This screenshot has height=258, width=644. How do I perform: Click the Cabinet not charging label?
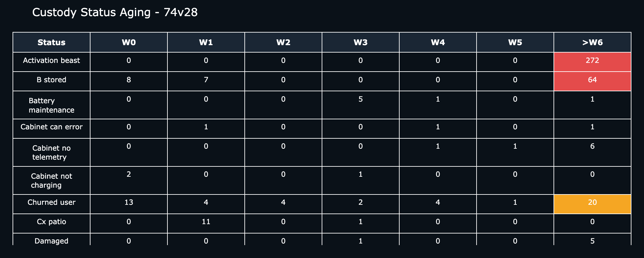click(52, 181)
